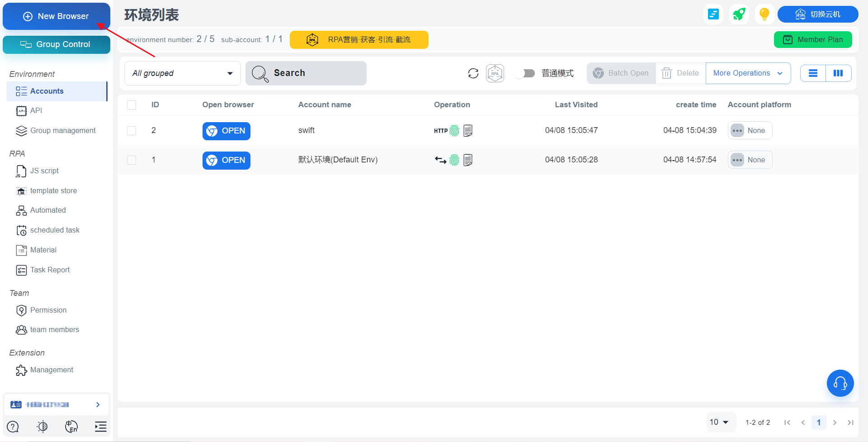
Task: Open Group management in sidebar
Action: [x=63, y=131]
